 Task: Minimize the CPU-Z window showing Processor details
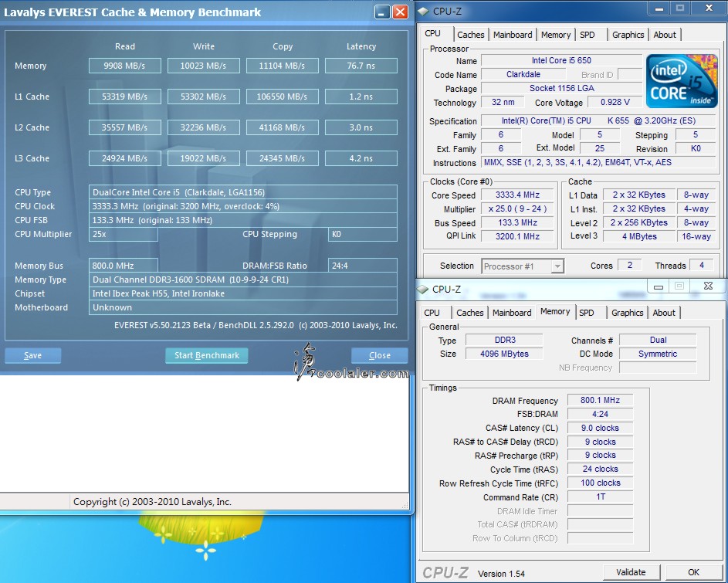pos(659,8)
